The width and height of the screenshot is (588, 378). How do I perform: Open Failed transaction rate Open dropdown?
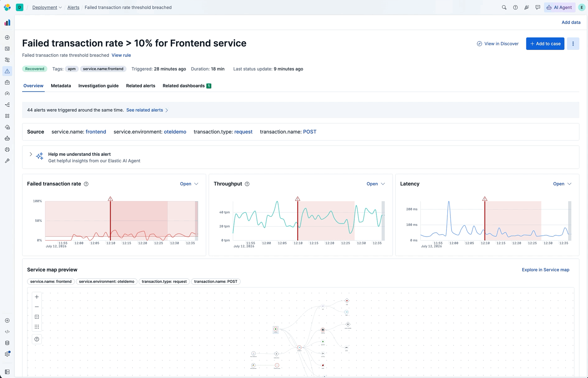click(189, 184)
